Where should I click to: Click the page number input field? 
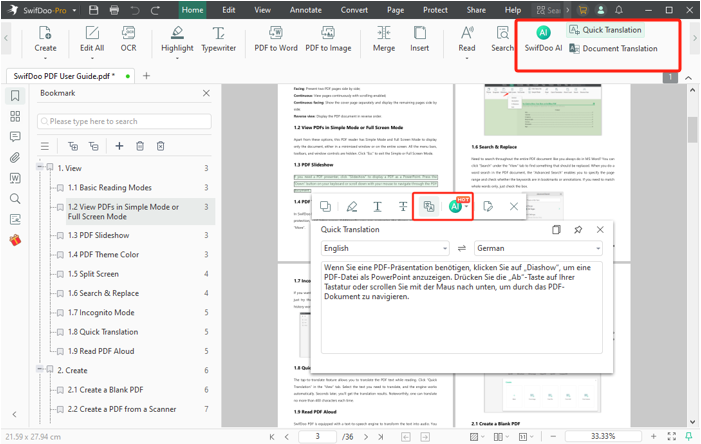(317, 436)
